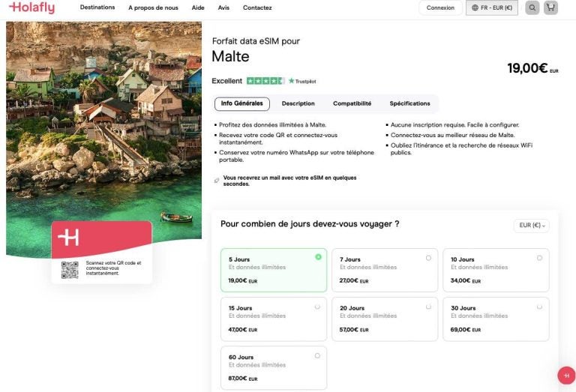This screenshot has height=392, width=576.
Task: Click the Connexion button
Action: (440, 7)
